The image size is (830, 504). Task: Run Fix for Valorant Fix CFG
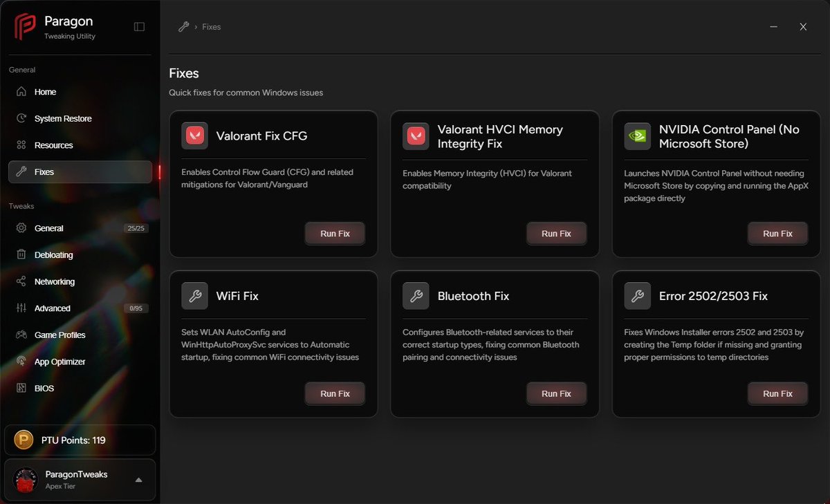[335, 234]
